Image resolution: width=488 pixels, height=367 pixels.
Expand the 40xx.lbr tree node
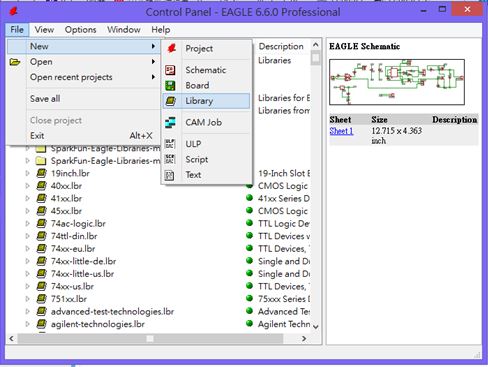(x=27, y=186)
